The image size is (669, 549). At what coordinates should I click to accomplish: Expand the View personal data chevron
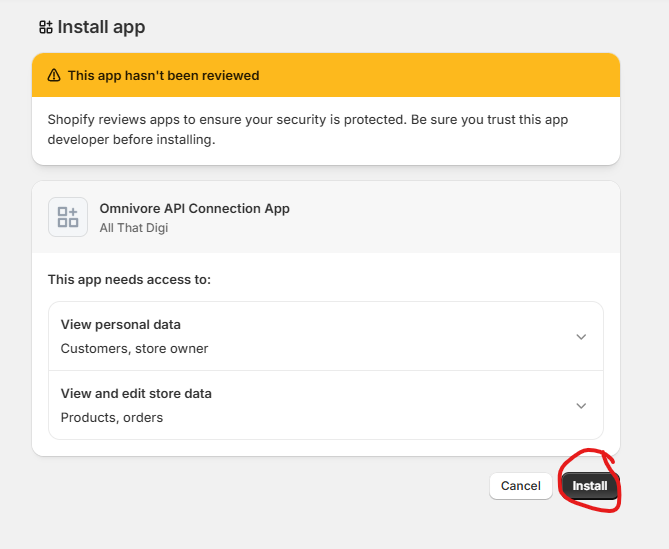click(x=581, y=337)
